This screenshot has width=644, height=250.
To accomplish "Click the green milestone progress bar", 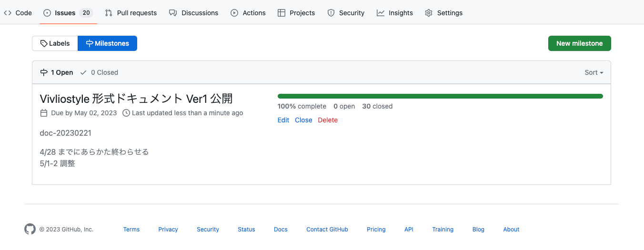I will coord(440,96).
